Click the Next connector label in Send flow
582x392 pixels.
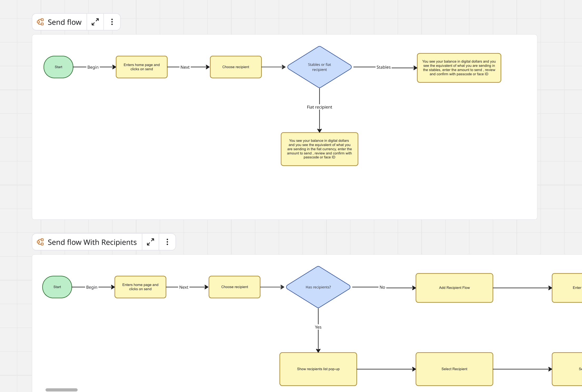(x=185, y=67)
